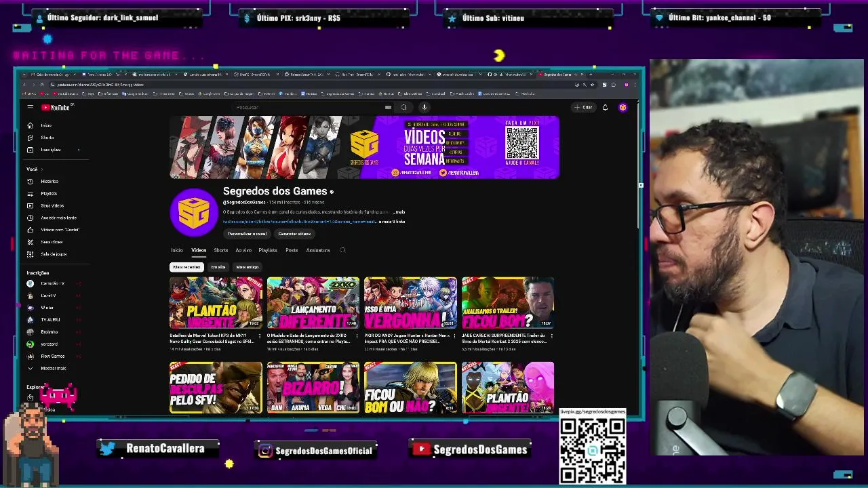This screenshot has height=488, width=868.
Task: Open Seus vídeos in the sidebar
Action: coord(52,205)
